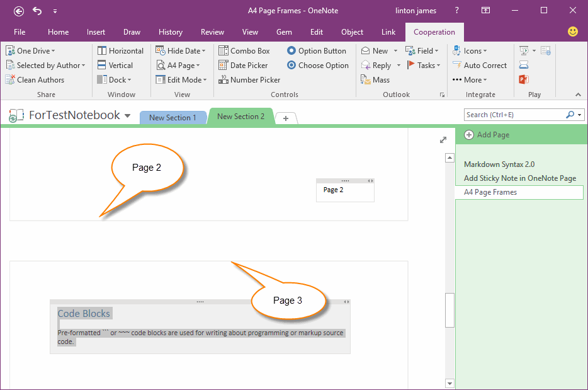Expand the A4 Page dropdown
Screen dimensions: 588x390
[178, 66]
